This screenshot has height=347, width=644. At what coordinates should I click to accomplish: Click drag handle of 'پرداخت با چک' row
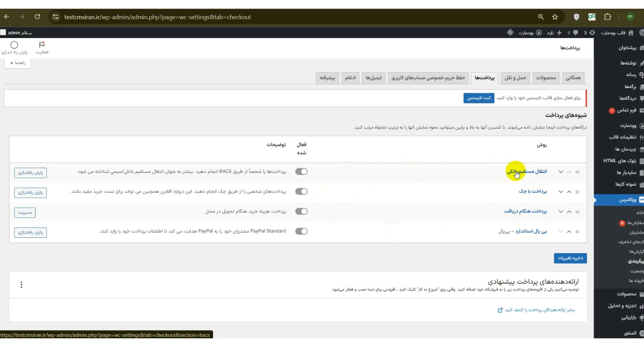pos(577,192)
